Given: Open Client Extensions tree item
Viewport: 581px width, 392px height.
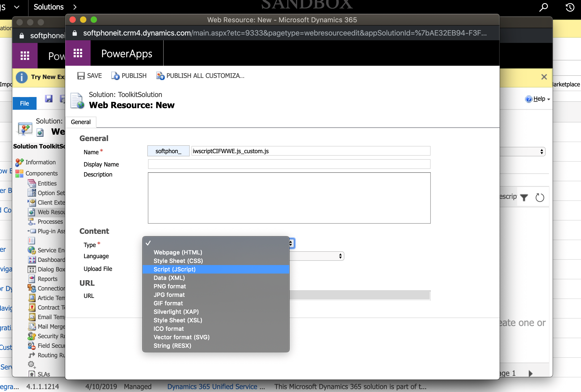Looking at the screenshot, I should 46,202.
